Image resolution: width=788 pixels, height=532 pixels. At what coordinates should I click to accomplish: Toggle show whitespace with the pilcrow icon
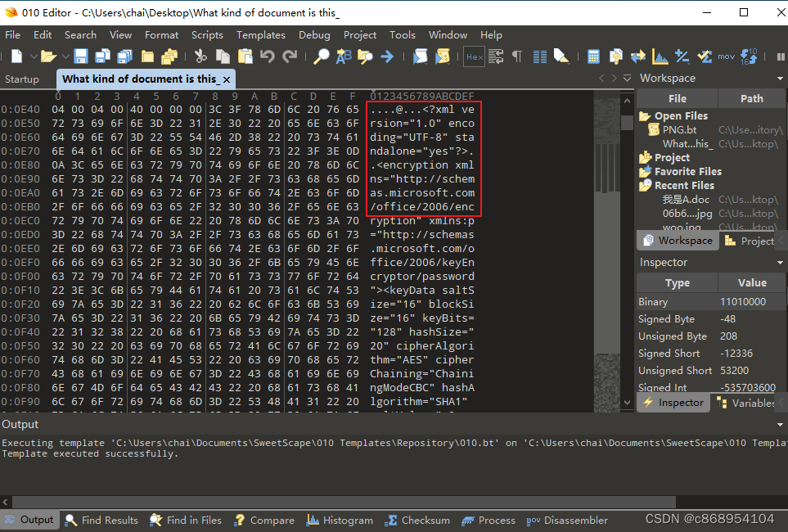(x=516, y=56)
